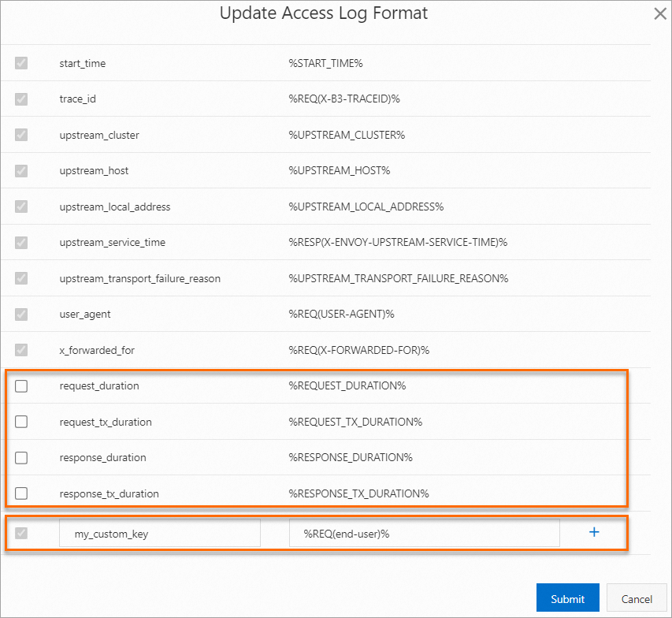Screen dimensions: 672x618
Task: Select the %START_TIME% value
Action: 325,64
